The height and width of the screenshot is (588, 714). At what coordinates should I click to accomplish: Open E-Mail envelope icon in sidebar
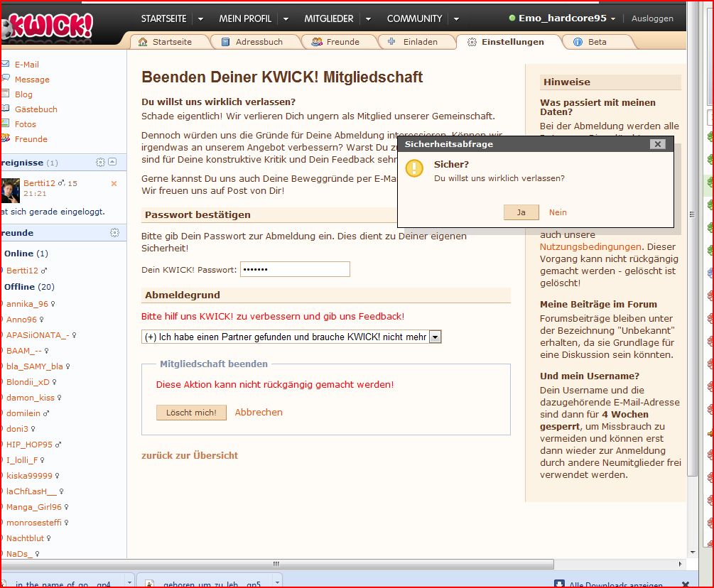[x=5, y=64]
